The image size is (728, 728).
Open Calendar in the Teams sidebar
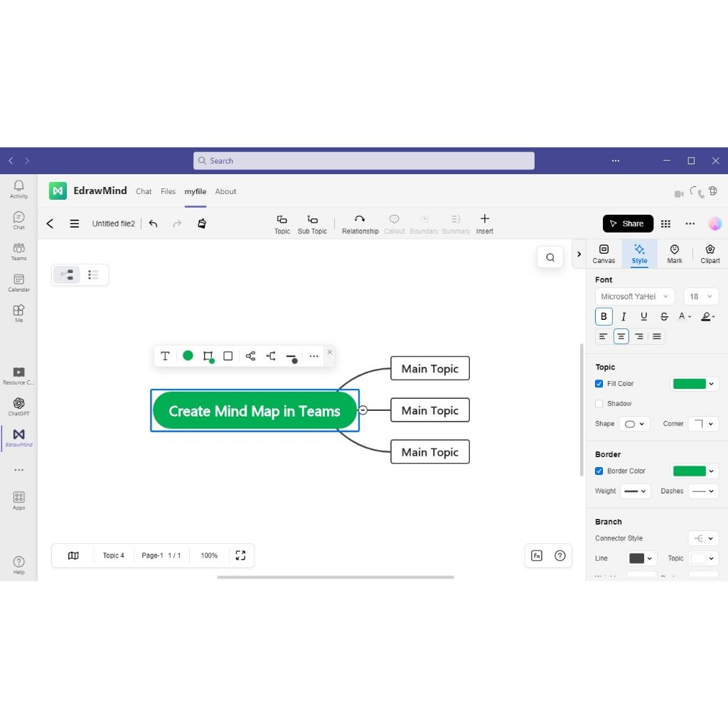coord(18,283)
